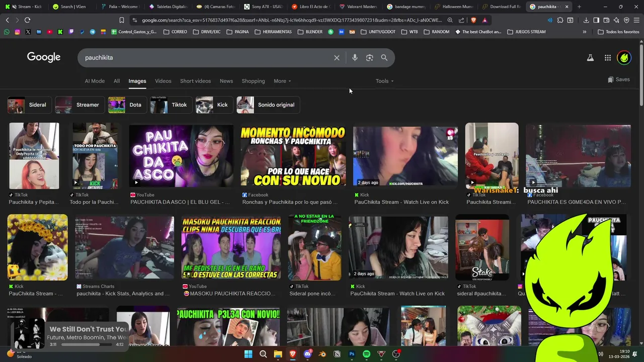Show more bookmarks chevron
644x362 pixels.
point(584,32)
